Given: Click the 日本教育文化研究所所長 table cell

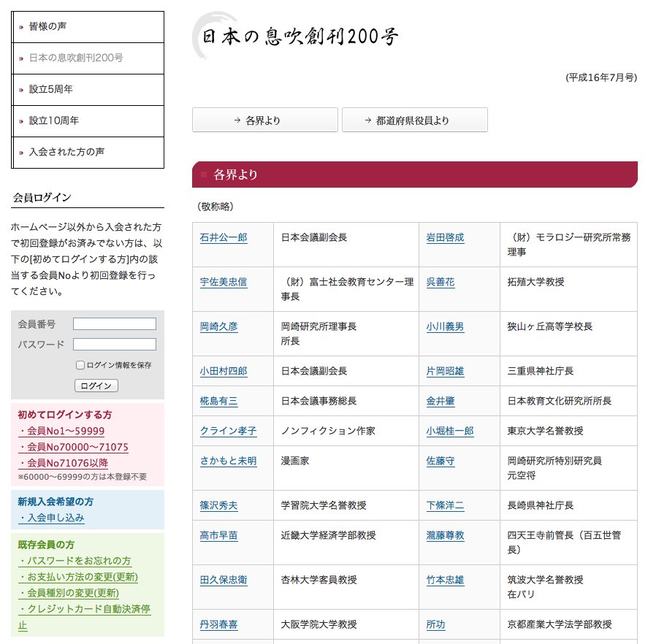Looking at the screenshot, I should [568, 401].
